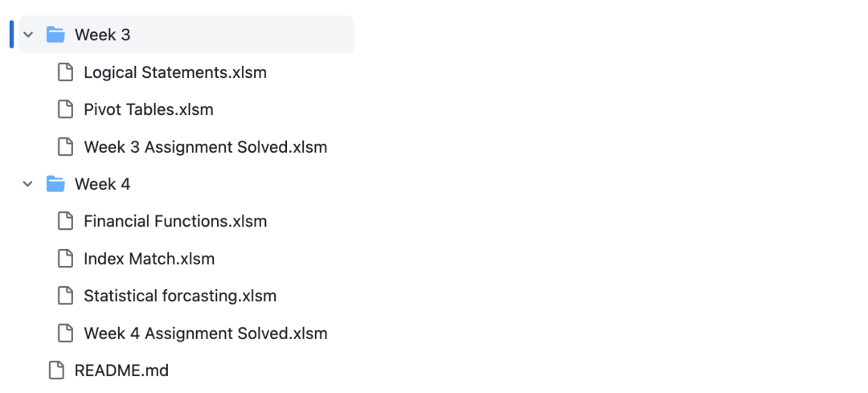The width and height of the screenshot is (868, 393).
Task: Click the Pivot Tables.xlsm file icon
Action: click(65, 109)
